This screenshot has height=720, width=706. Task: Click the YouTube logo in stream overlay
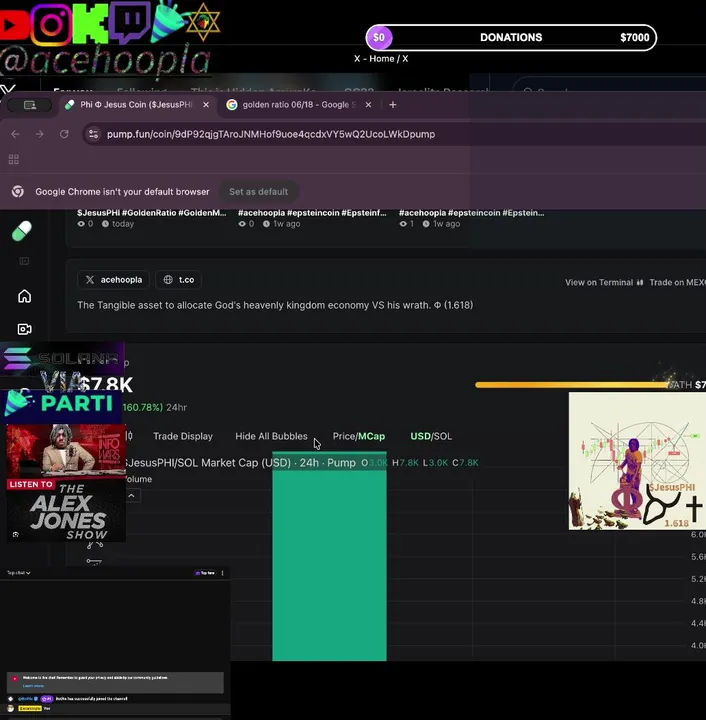tap(14, 24)
